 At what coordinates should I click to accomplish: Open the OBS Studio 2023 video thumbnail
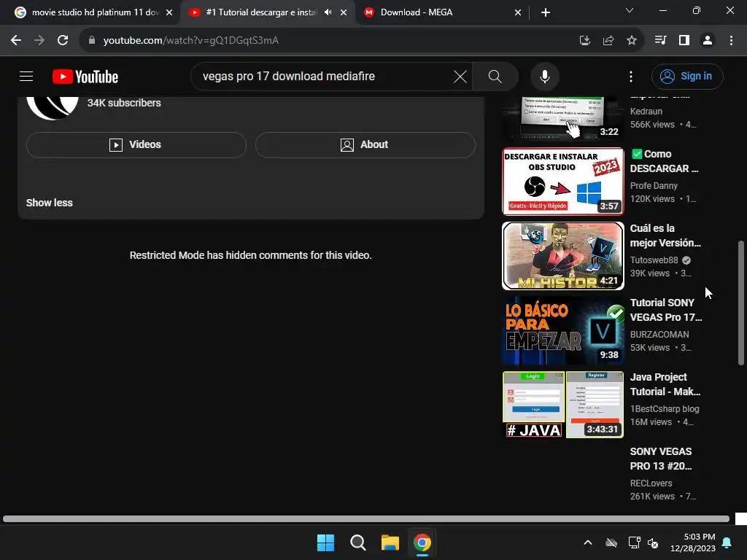[562, 182]
